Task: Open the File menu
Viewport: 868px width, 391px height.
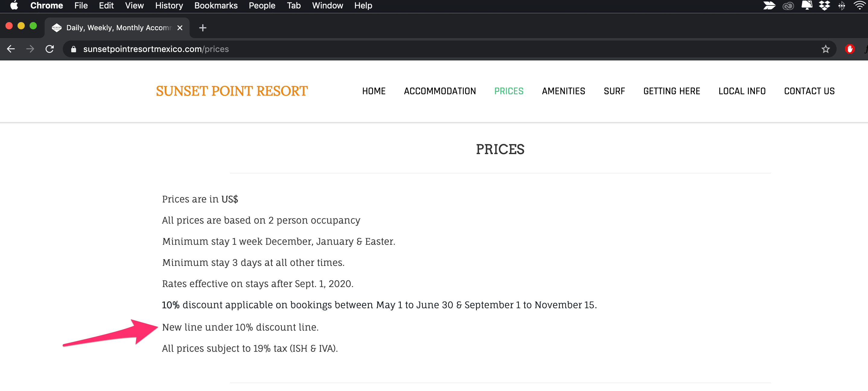Action: coord(81,5)
